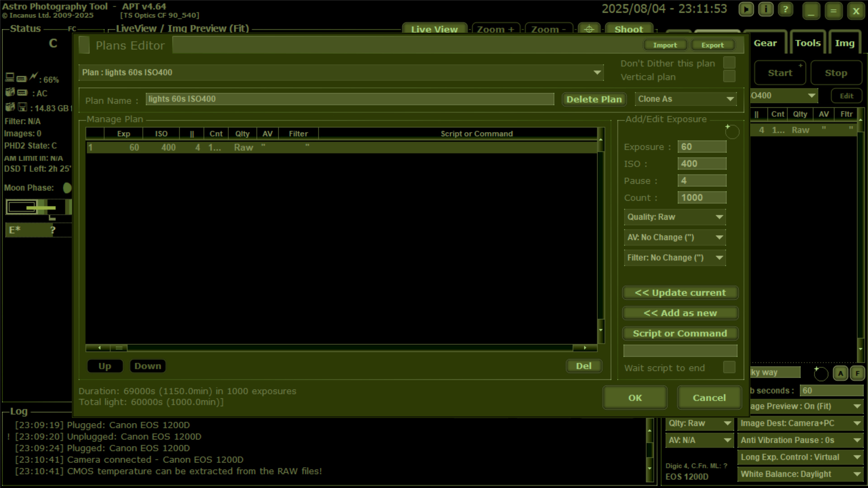
Task: Open the 'AV: No Change' dropdown
Action: pos(675,237)
